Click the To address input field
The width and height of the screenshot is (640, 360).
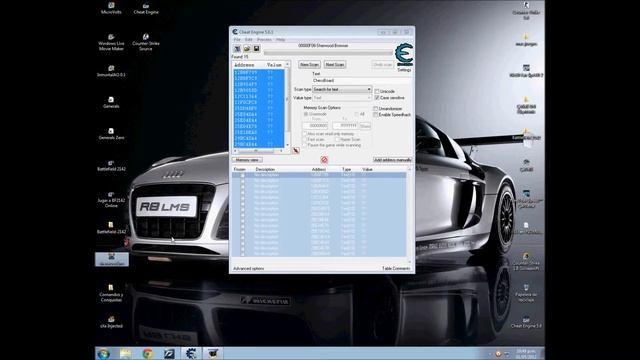(345, 126)
